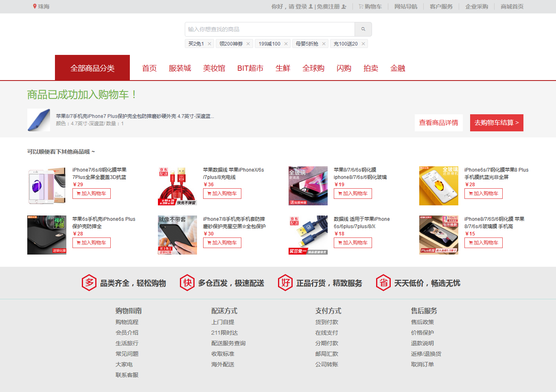The image size is (556, 392).
Task: Click the 快 hexagon badge icon
Action: 188,283
